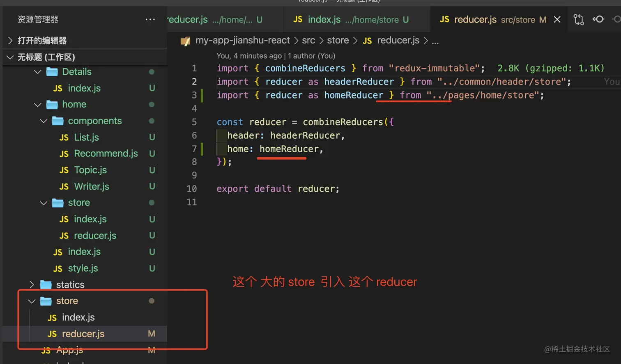Close the reducer.js src/store tab
Image resolution: width=621 pixels, height=364 pixels.
pos(557,19)
